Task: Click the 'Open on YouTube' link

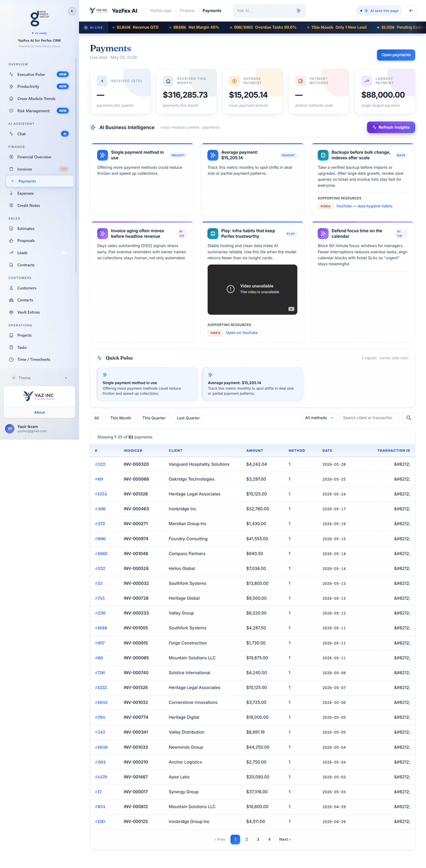Action: point(242,333)
